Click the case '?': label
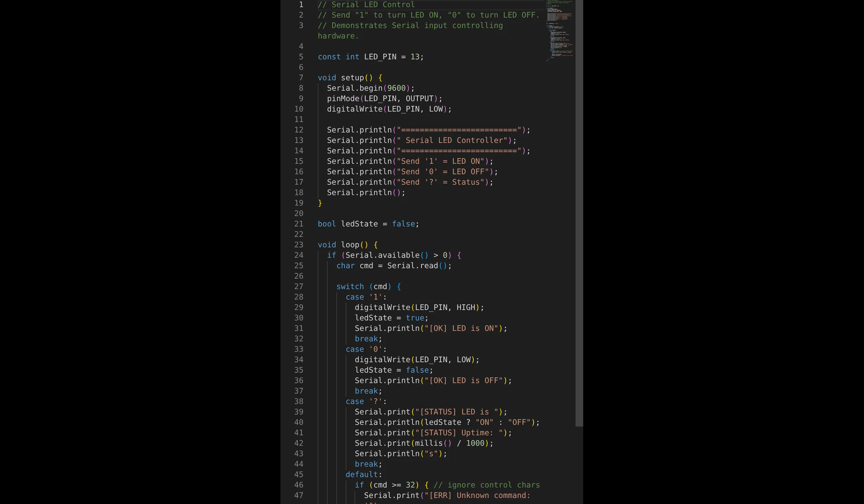The width and height of the screenshot is (864, 504). pyautogui.click(x=366, y=401)
